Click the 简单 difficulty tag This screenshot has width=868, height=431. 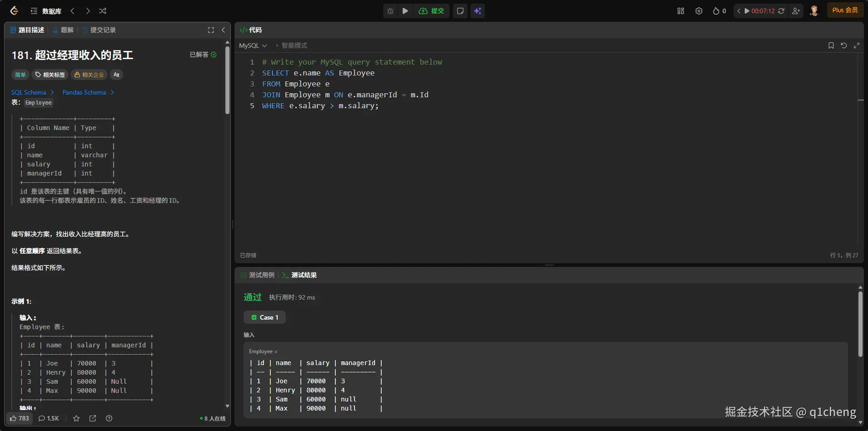click(20, 75)
